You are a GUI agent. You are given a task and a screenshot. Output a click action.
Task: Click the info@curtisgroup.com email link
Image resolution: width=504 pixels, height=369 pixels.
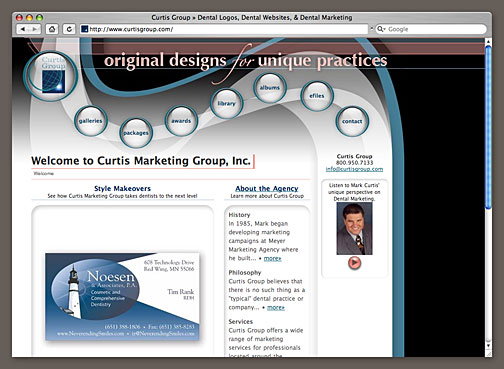pyautogui.click(x=354, y=169)
